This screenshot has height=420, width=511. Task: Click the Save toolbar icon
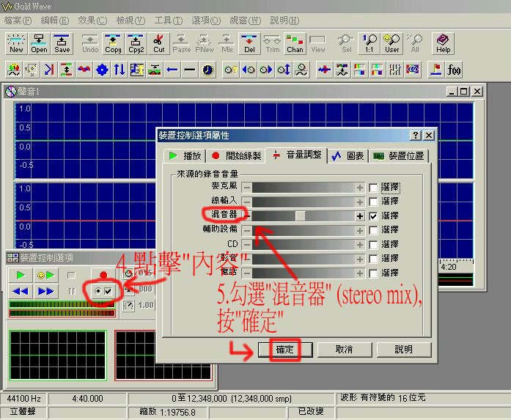tap(62, 43)
